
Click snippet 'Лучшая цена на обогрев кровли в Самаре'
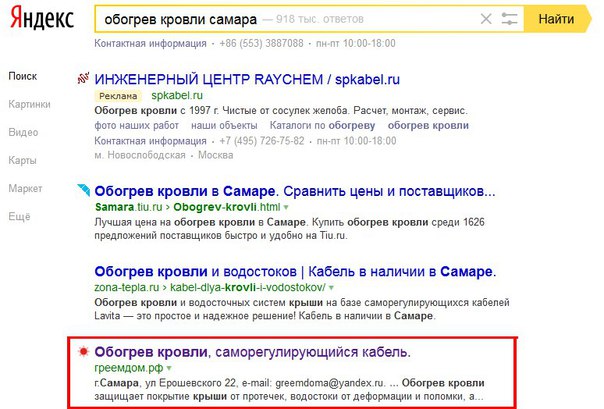click(x=289, y=229)
